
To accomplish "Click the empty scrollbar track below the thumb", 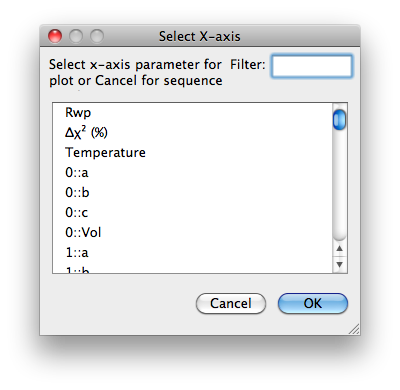I will [340, 185].
